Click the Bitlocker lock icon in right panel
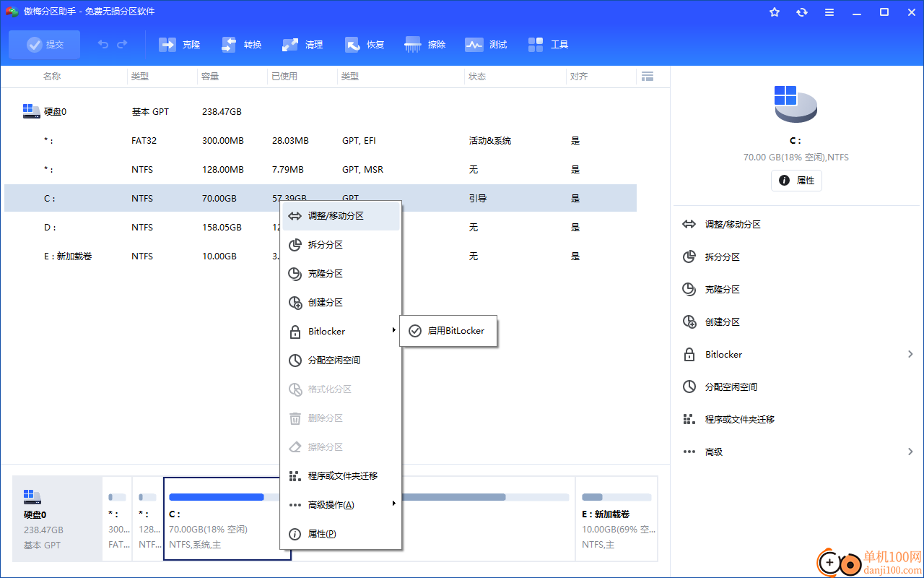The width and height of the screenshot is (924, 578). 689,355
